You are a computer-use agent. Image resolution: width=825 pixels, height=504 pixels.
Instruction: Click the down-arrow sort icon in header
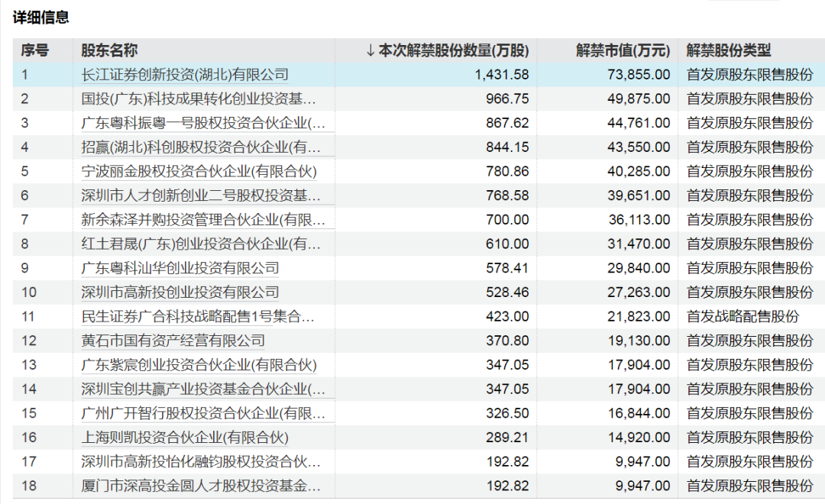[370, 50]
